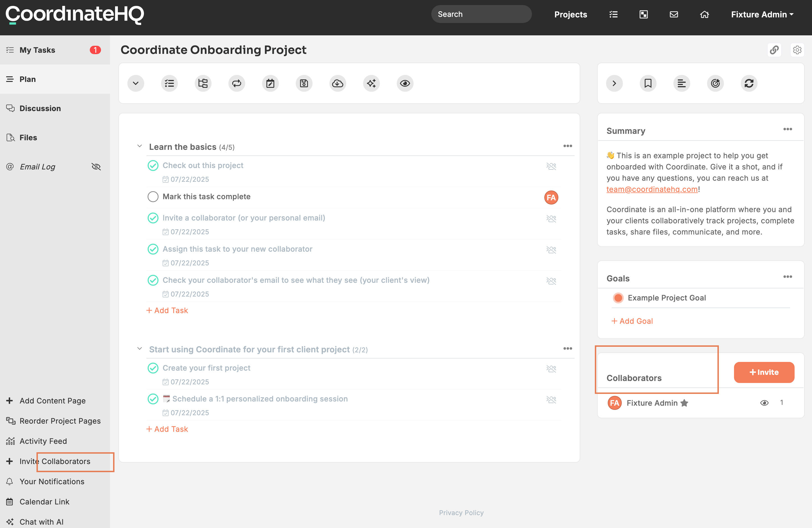This screenshot has width=812, height=528.
Task: Uncheck Assign this task to your new collaborator
Action: pos(153,249)
